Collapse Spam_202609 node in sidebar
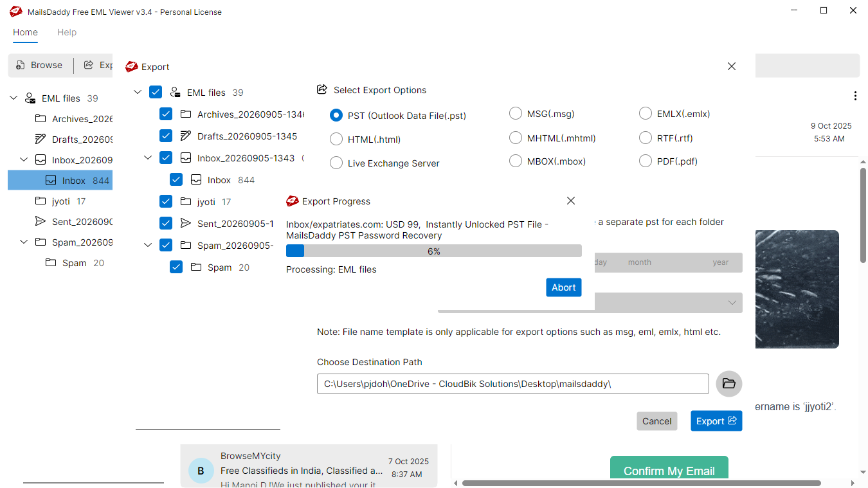 24,242
